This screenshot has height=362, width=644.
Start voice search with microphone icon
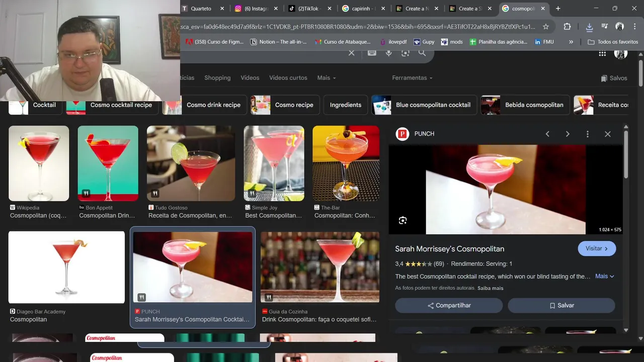[x=388, y=53]
